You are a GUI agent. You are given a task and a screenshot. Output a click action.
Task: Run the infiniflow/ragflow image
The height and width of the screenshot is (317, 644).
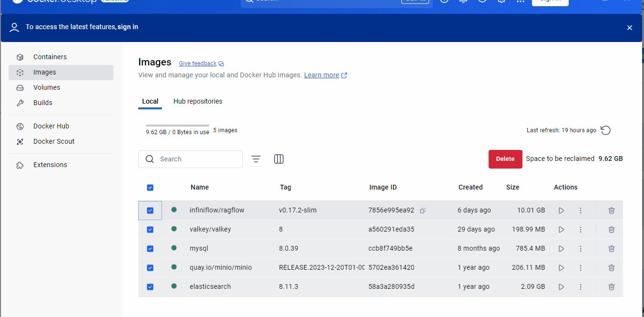561,211
